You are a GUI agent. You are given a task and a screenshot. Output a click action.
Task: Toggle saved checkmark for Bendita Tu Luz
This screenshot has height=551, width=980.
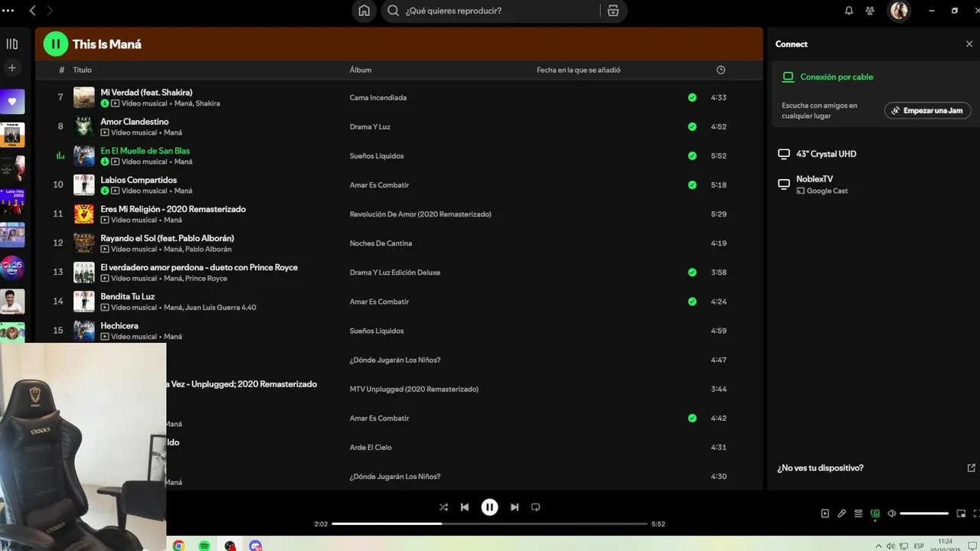tap(692, 302)
